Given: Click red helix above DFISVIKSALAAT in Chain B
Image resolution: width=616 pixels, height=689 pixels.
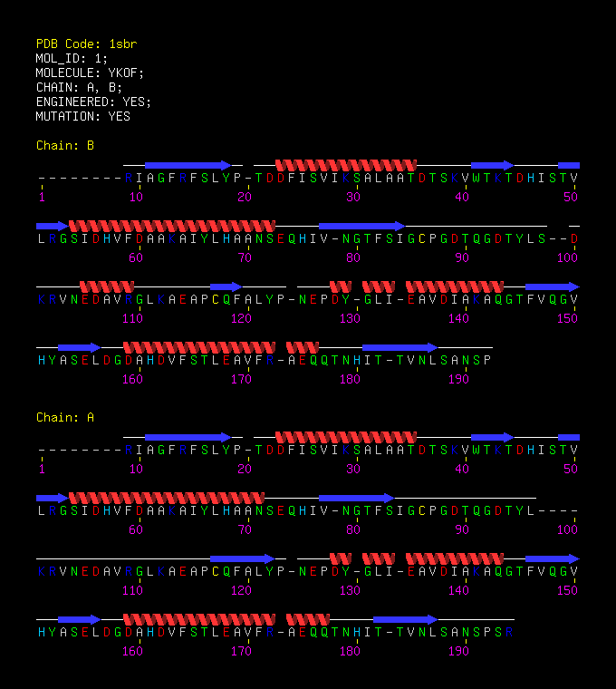Looking at the screenshot, I should point(346,165).
